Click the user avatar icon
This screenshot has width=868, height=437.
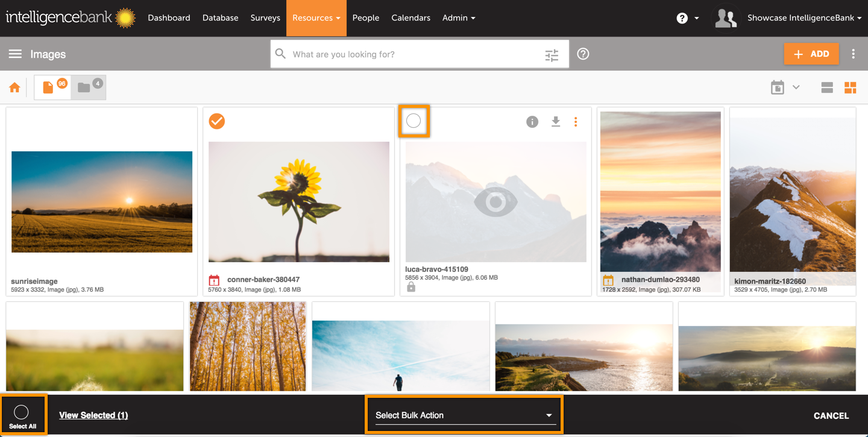point(726,18)
